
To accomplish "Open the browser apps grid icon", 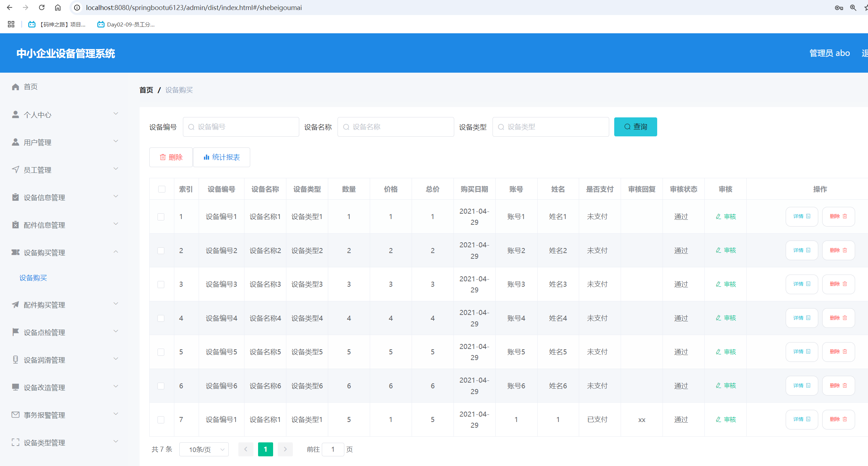I will pos(11,24).
